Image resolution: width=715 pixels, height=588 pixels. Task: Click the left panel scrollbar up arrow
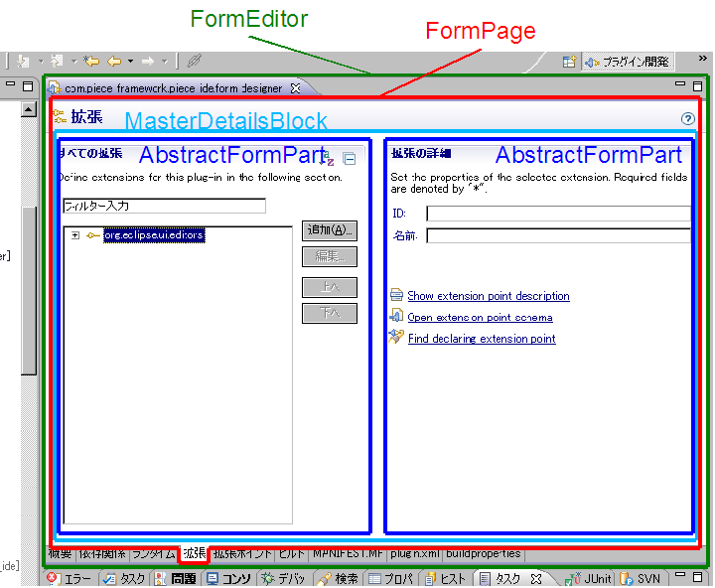(29, 109)
